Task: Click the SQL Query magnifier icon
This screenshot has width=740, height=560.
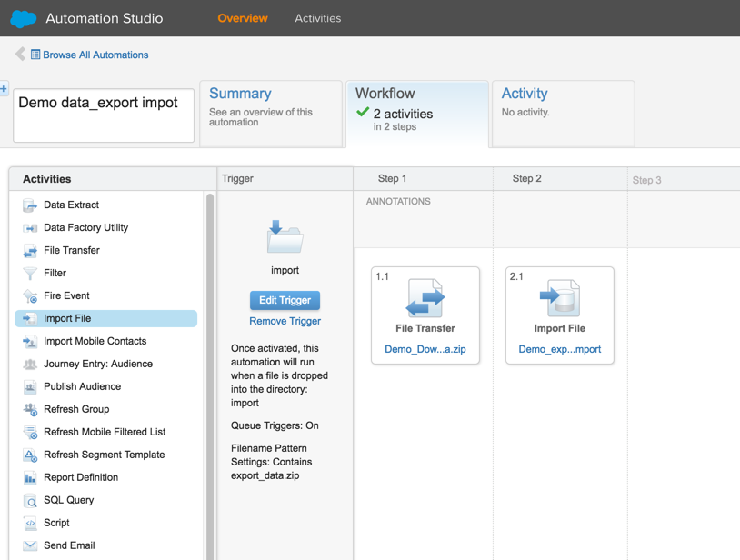Action: click(30, 500)
